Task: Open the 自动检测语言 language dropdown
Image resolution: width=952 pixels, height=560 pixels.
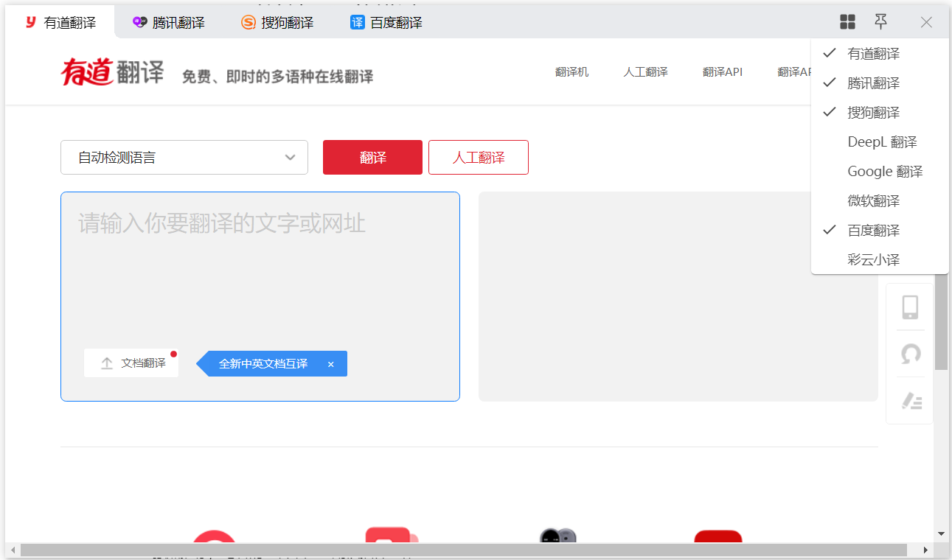Action: pos(184,158)
